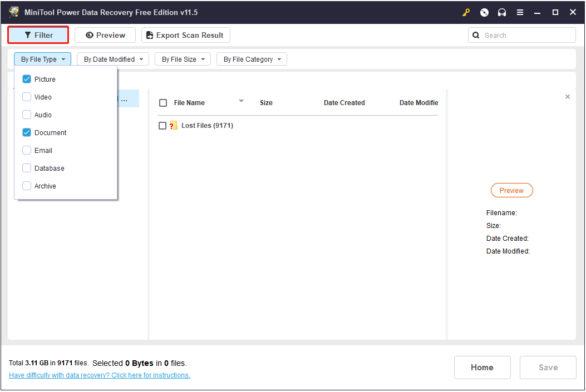Select the Lost Files (9171) entry

pyautogui.click(x=207, y=126)
